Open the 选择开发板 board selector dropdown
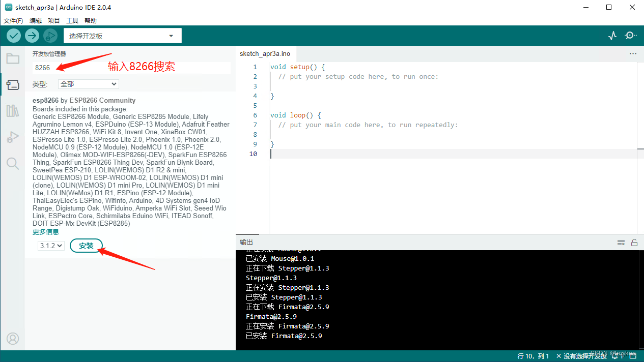 point(122,36)
